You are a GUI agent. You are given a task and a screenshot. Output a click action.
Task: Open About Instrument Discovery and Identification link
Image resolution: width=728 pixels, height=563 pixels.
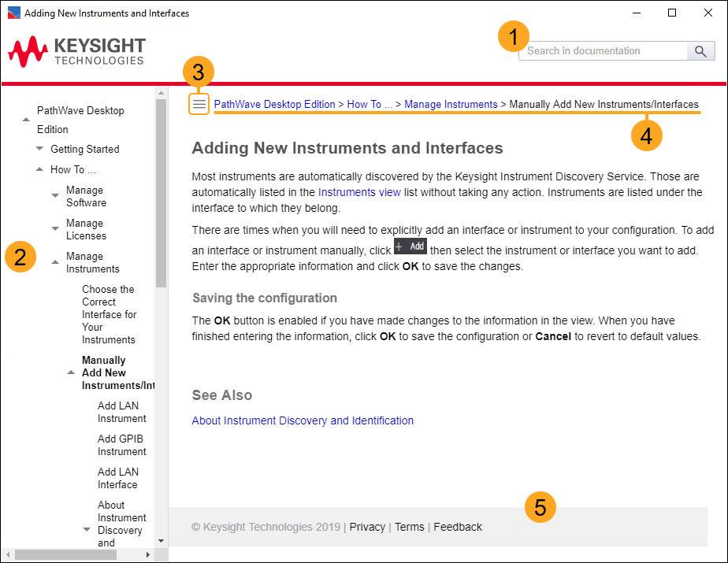pyautogui.click(x=303, y=420)
